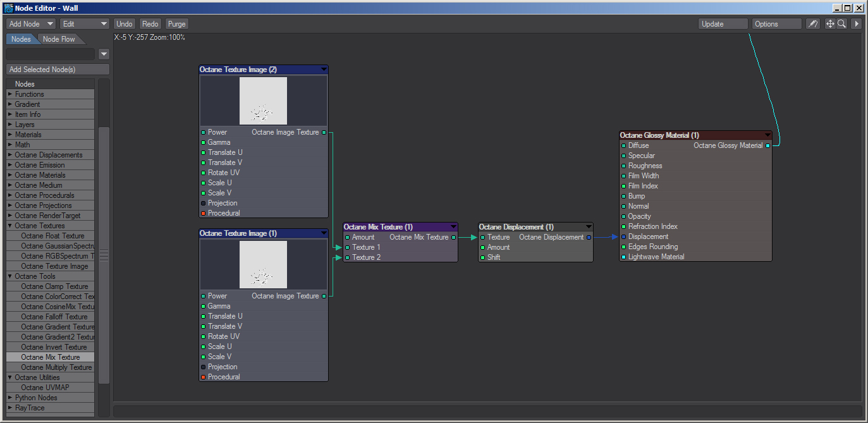This screenshot has height=423, width=868.
Task: Click output connector of Octane Texture Image (1)
Action: tap(324, 296)
